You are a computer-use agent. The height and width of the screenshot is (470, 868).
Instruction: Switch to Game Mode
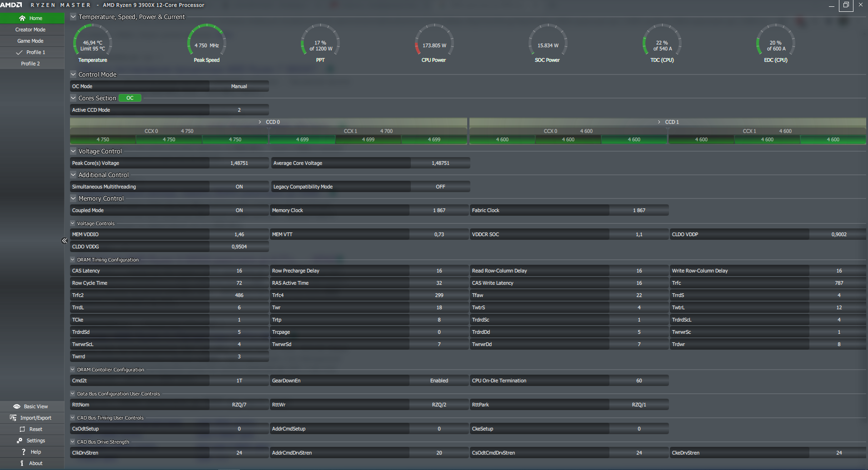[32, 41]
